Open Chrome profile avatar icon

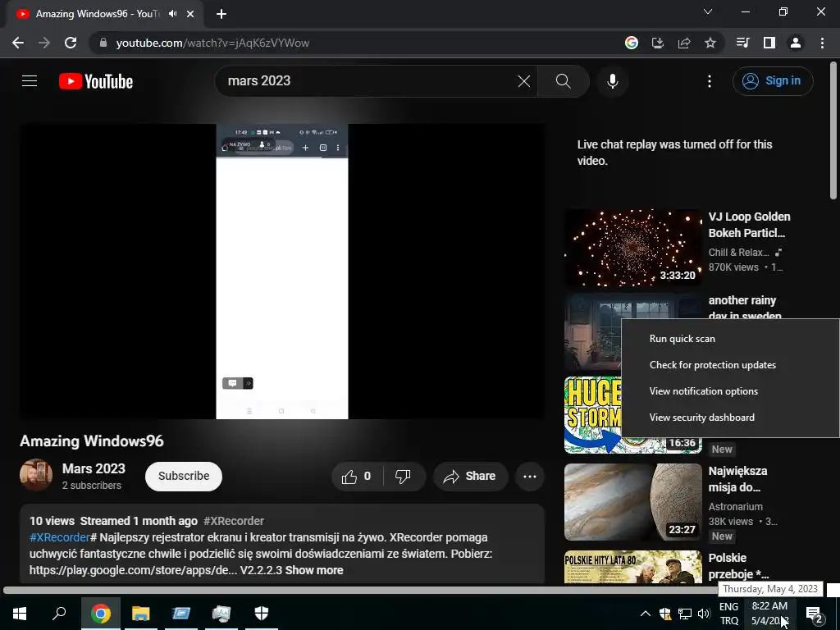796,43
